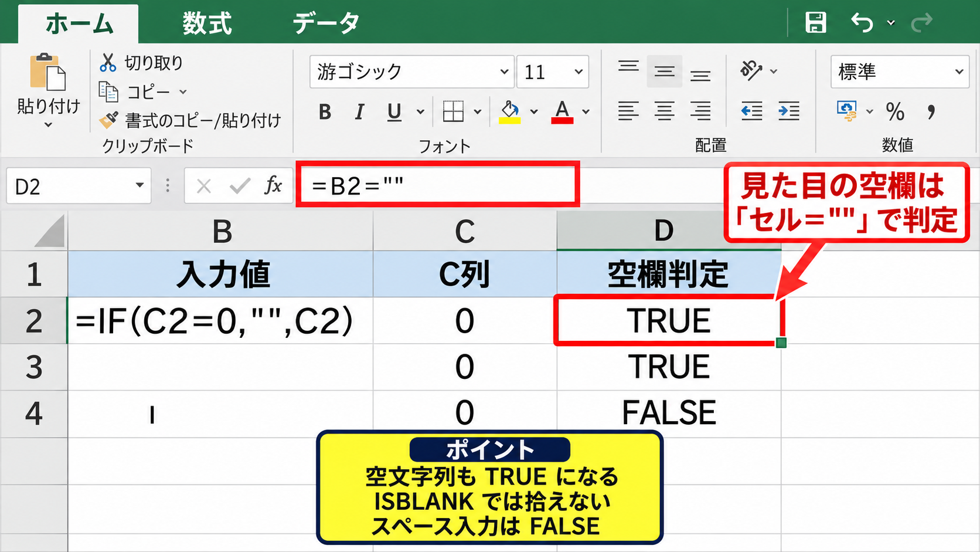This screenshot has height=552, width=980.
Task: Click the Copy icon
Action: 108,92
